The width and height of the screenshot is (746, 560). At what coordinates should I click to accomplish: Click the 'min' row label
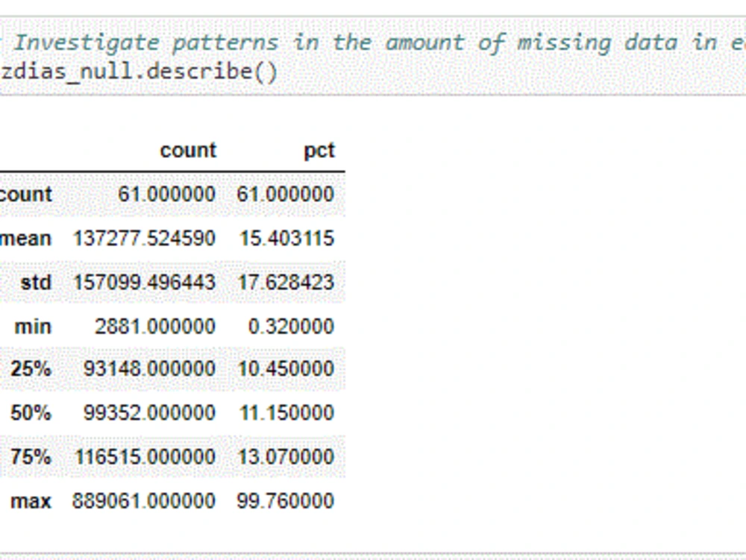click(x=33, y=327)
